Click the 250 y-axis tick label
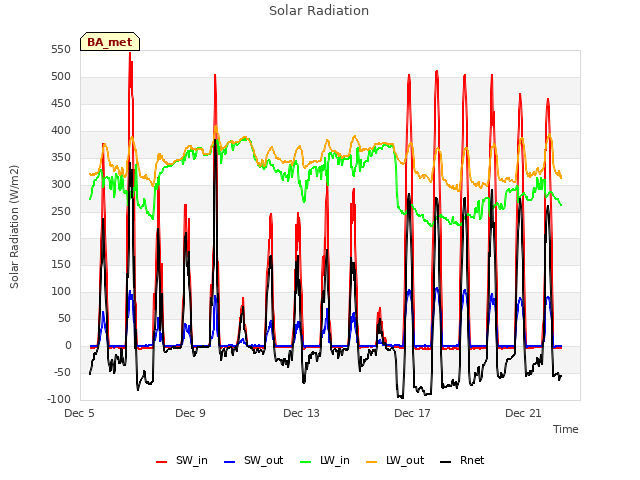The height and width of the screenshot is (480, 640). (x=61, y=211)
